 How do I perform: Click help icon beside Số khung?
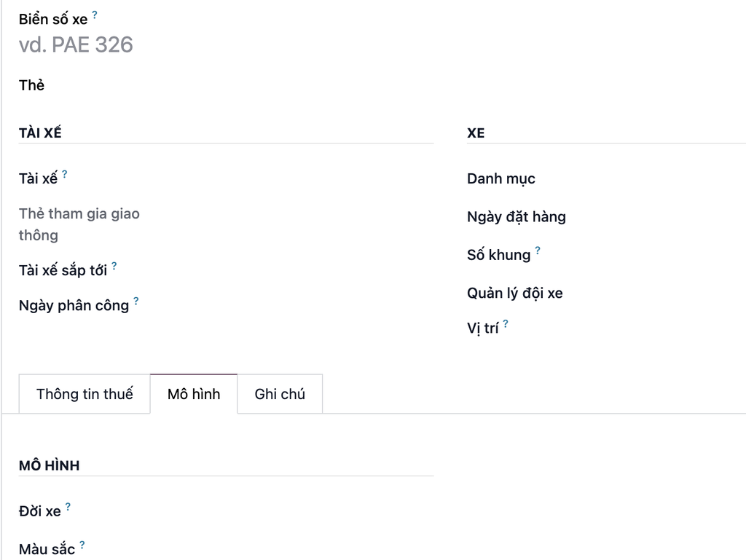pyautogui.click(x=538, y=251)
